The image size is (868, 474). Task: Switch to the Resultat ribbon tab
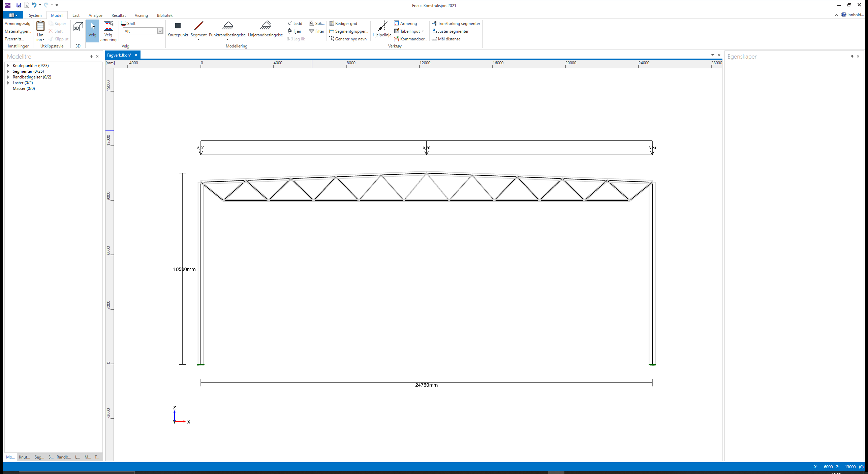point(119,15)
